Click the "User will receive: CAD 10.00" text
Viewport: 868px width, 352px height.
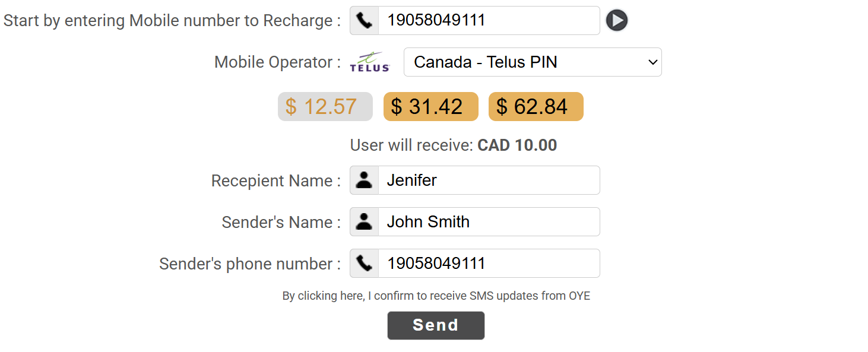[x=453, y=145]
